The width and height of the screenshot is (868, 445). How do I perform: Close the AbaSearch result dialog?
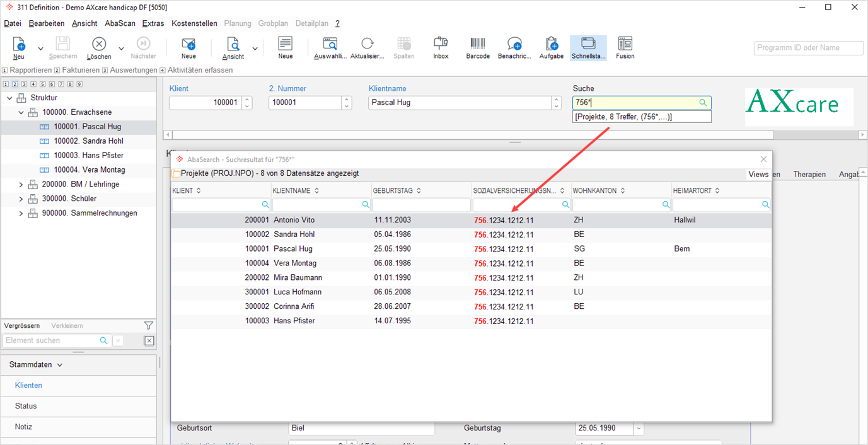point(763,159)
